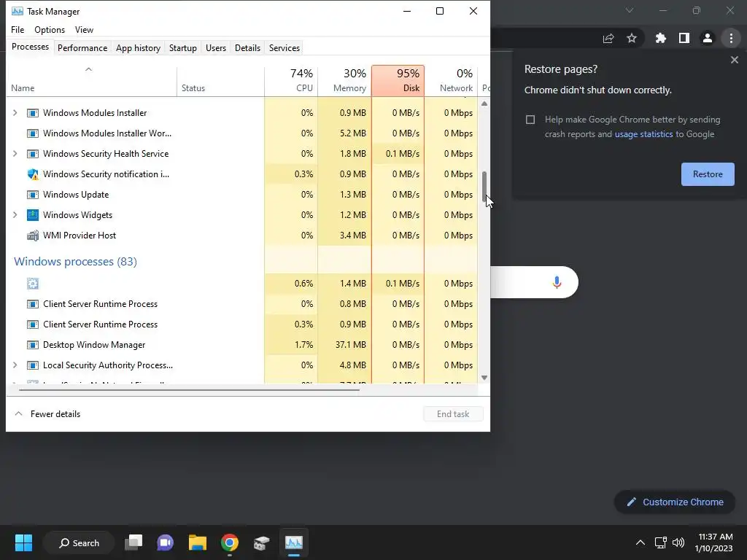Click the Local Security Authority Process icon

pos(32,365)
